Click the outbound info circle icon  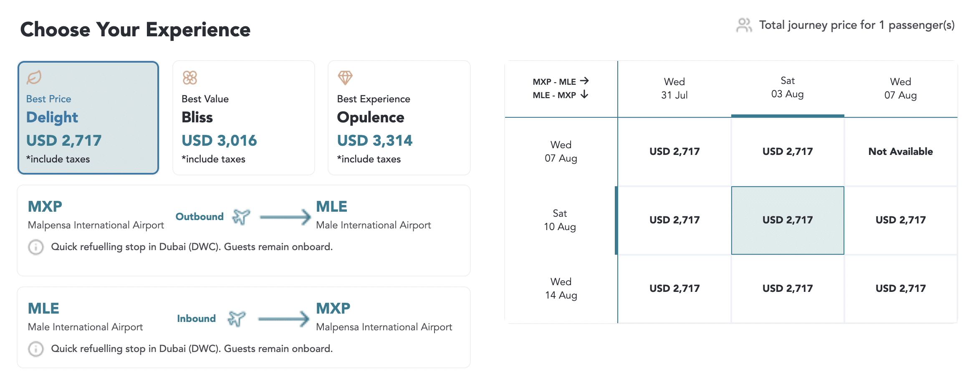tap(36, 247)
